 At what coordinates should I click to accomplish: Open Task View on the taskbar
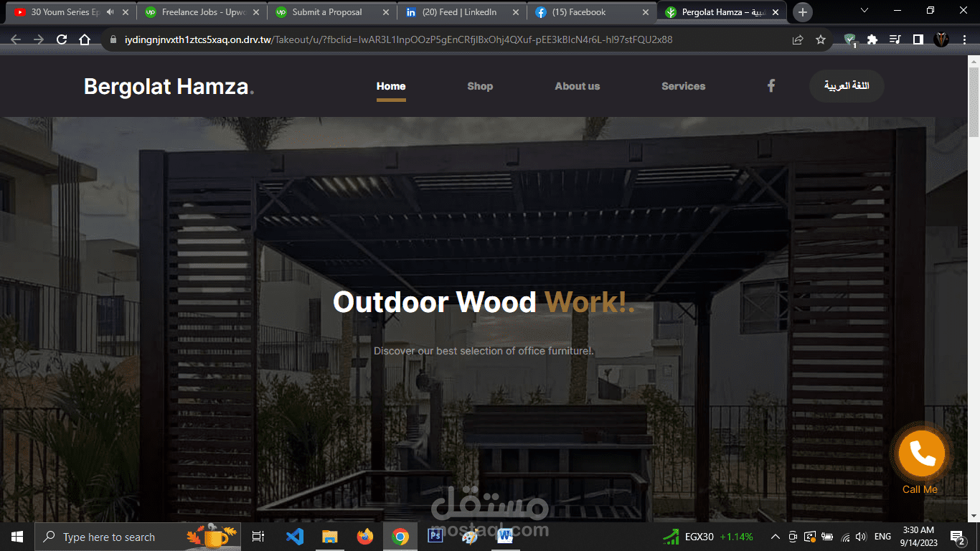258,537
